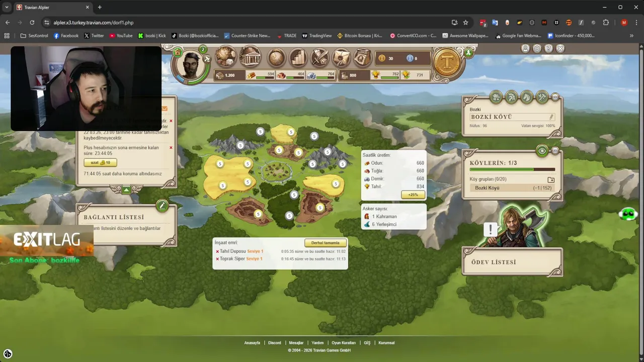Click the hero level 2 badge
The height and width of the screenshot is (362, 644).
click(x=203, y=49)
